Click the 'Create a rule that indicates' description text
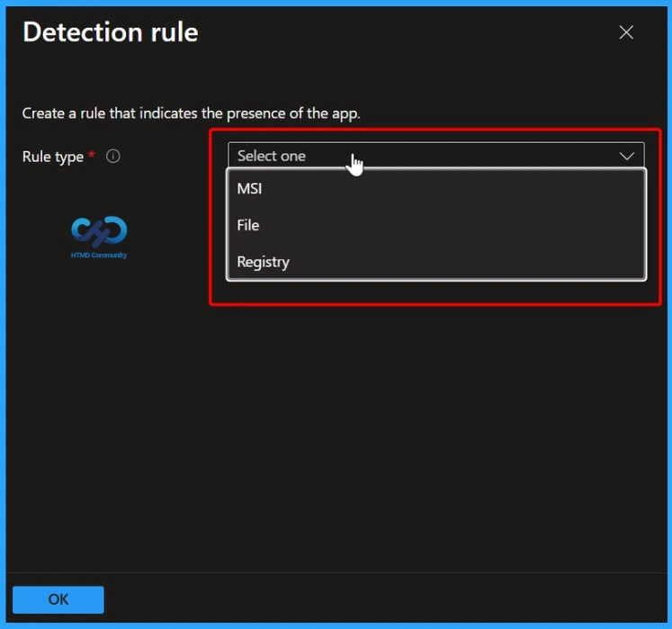The width and height of the screenshot is (672, 629). tap(191, 113)
